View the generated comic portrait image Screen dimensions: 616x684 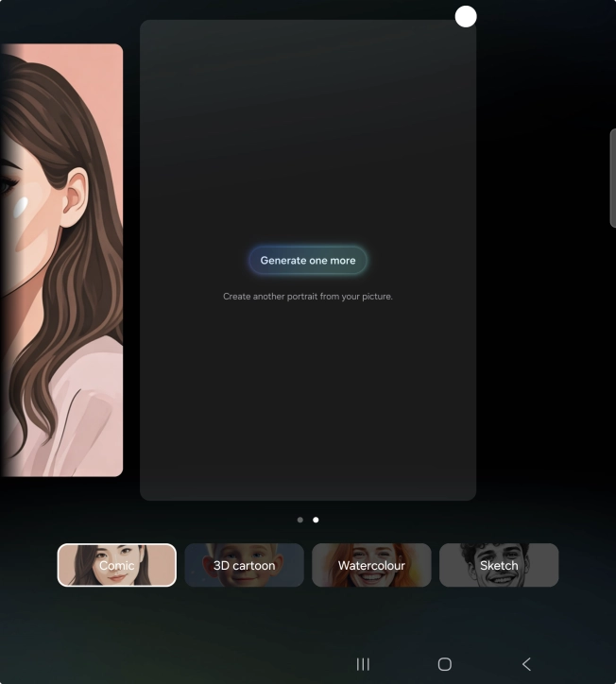pos(61,260)
